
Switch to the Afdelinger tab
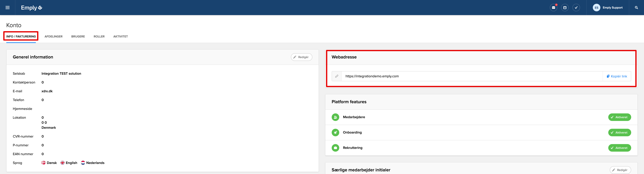(x=53, y=36)
